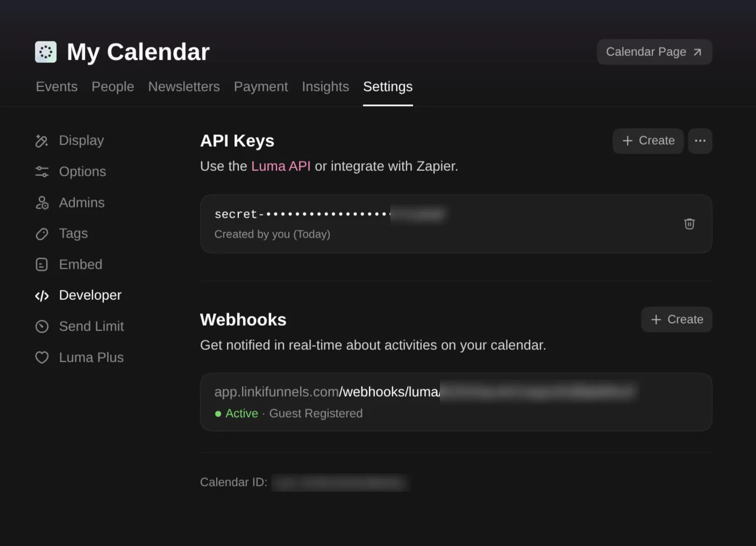Open the Display settings icon
This screenshot has width=756, height=546.
[42, 141]
